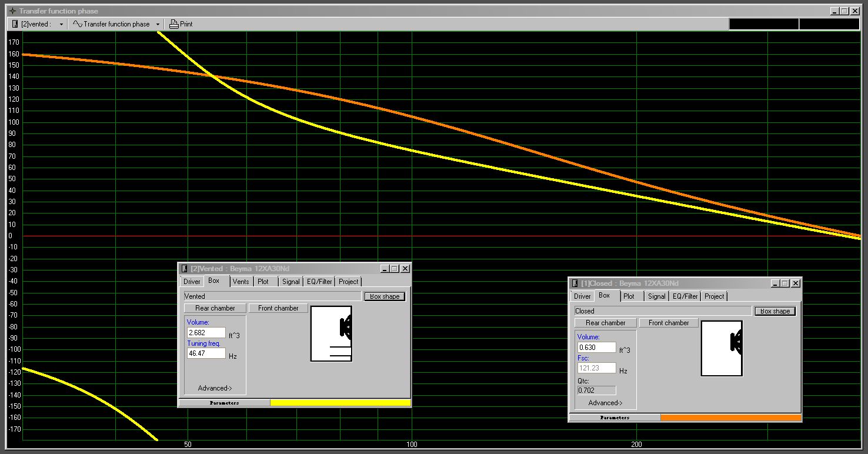Screen dimensions: 868x454
Task: Click the blue Tuning freq. label
Action: [x=203, y=343]
